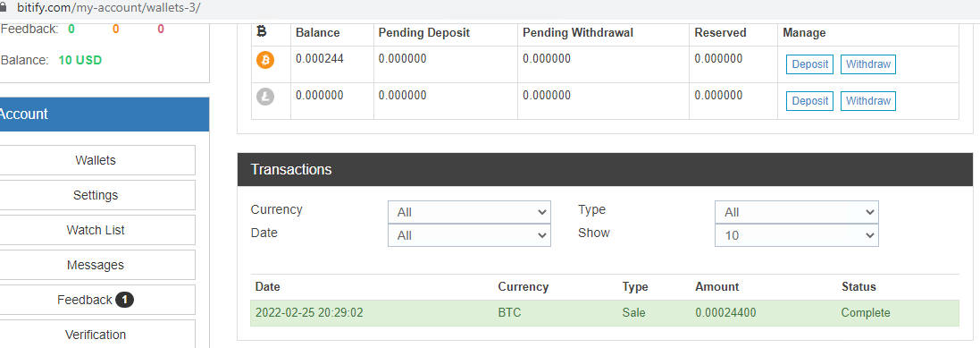Click Withdraw button for Bitcoin wallet
980x348 pixels.
click(868, 64)
